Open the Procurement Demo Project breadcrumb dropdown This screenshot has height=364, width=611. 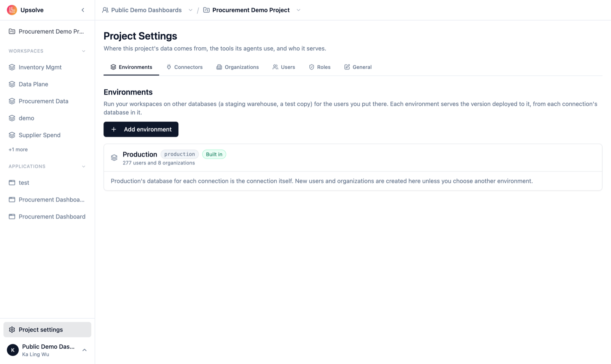click(298, 10)
